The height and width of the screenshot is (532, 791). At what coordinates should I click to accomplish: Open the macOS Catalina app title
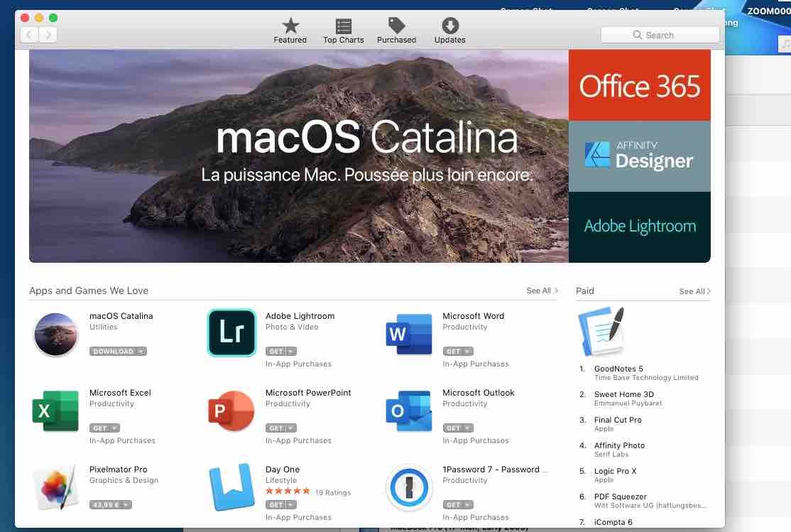coord(121,316)
